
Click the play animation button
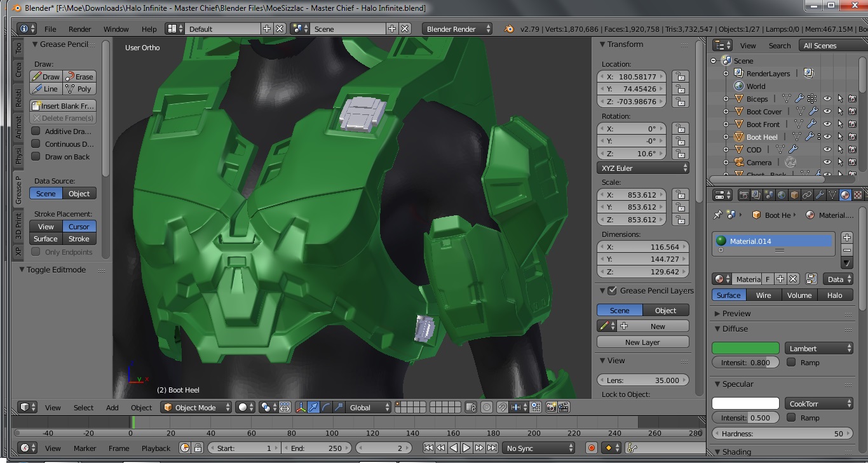[x=466, y=448]
